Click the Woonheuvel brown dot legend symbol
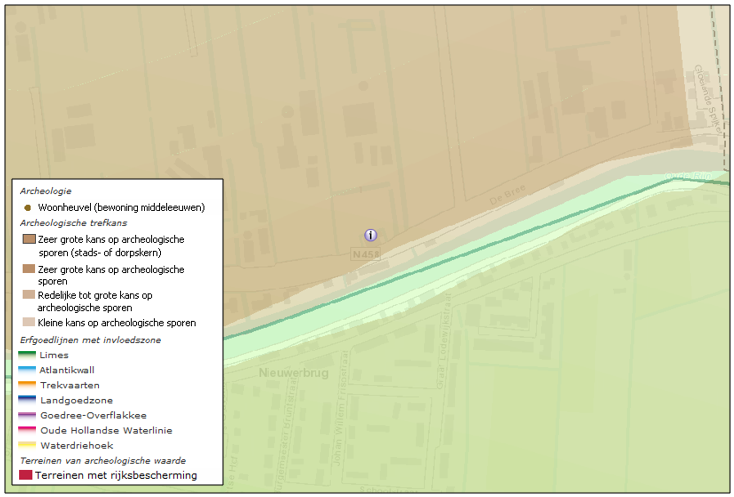The width and height of the screenshot is (734, 497). tap(28, 208)
